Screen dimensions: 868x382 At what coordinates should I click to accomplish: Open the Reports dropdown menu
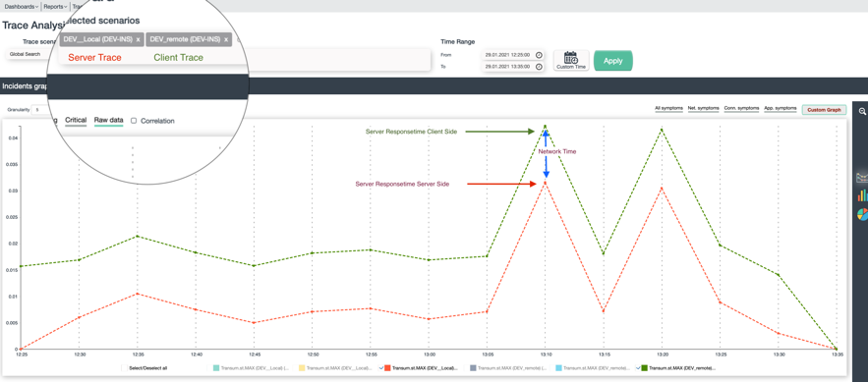pos(55,7)
